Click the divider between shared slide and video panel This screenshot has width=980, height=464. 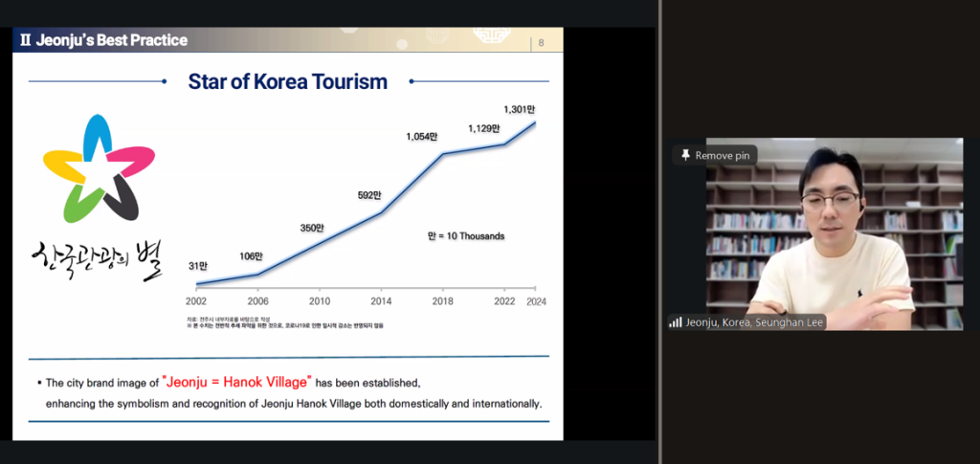pyautogui.click(x=659, y=230)
